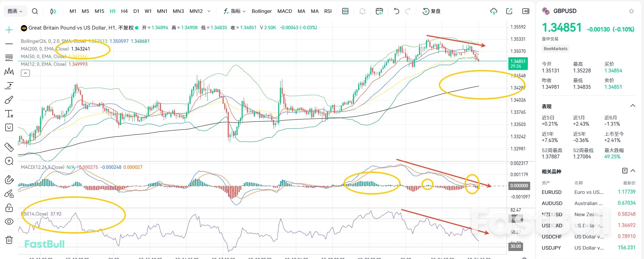
Task: Open the candlestick chart style selector
Action: tap(53, 11)
